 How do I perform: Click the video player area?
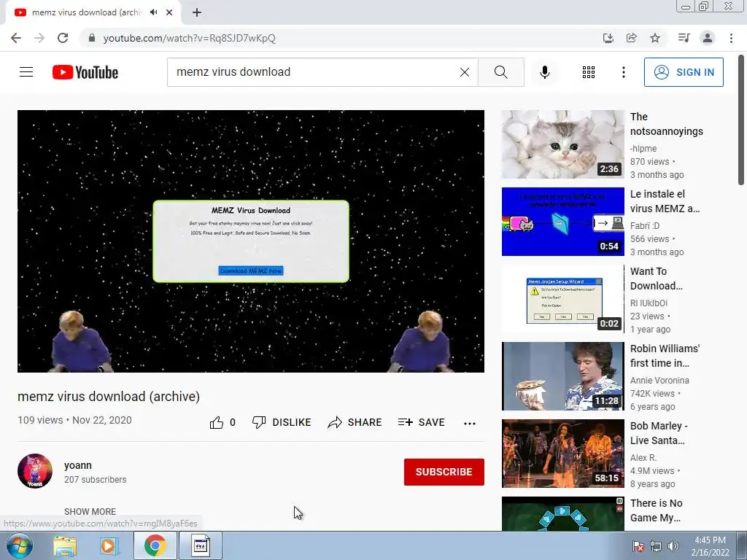pyautogui.click(x=251, y=241)
